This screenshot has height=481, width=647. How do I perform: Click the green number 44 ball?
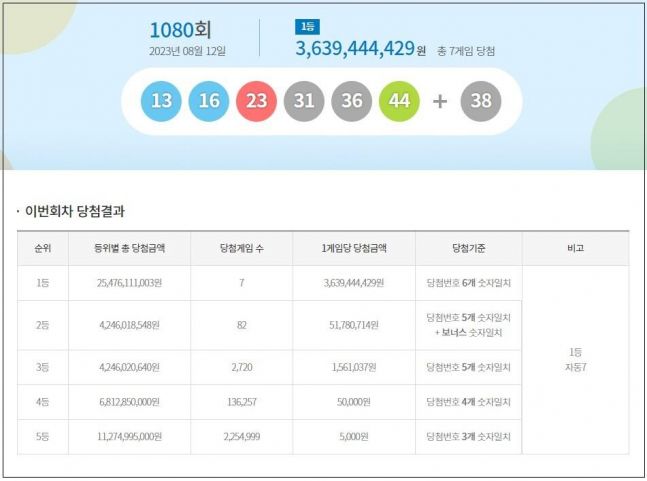(399, 101)
